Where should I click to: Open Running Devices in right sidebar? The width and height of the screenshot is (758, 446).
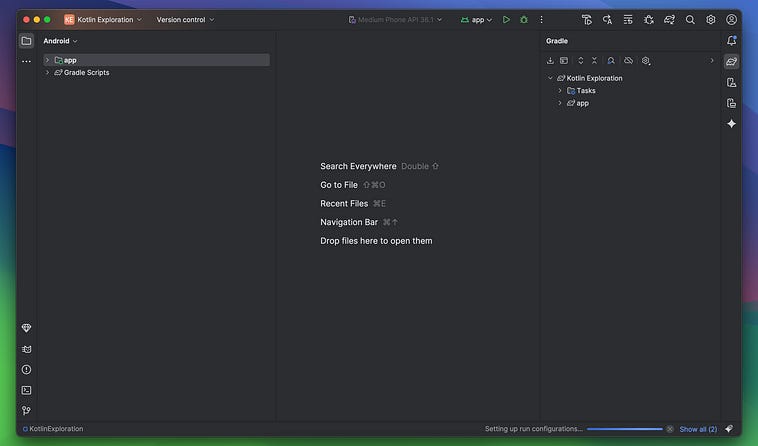point(731,103)
